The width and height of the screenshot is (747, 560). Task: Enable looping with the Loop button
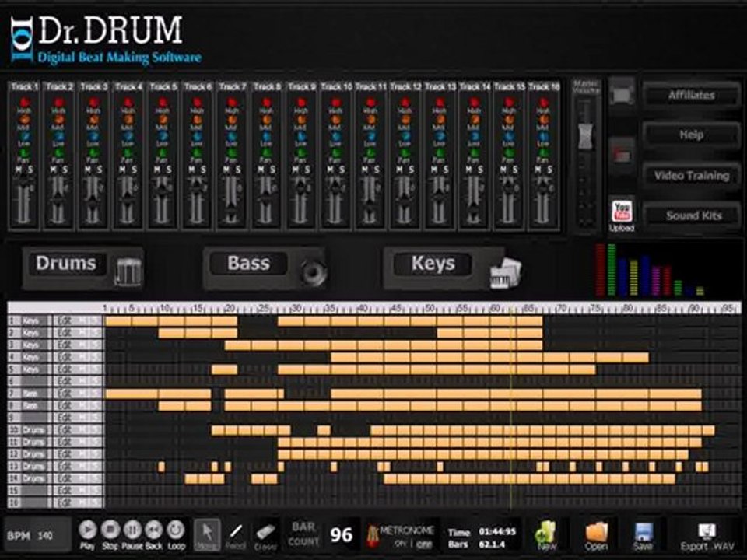coord(176,530)
